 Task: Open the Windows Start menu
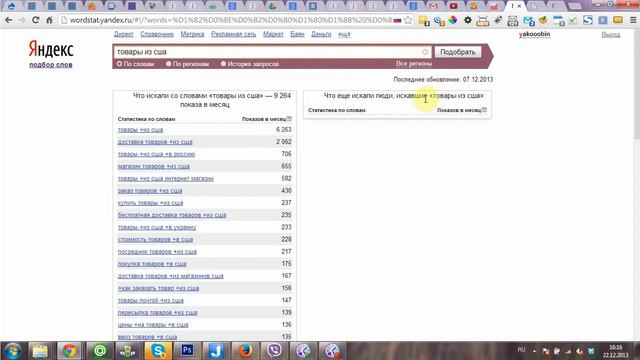[x=12, y=351]
